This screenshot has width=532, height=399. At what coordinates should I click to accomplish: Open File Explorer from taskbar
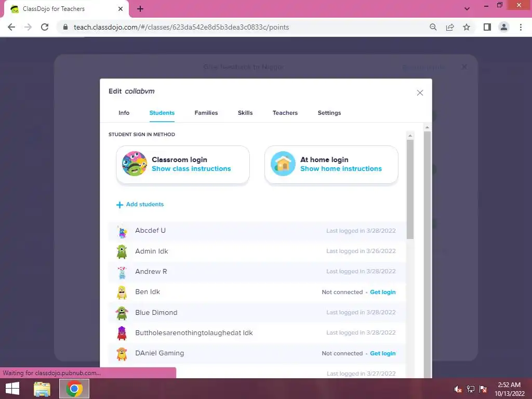coord(42,389)
